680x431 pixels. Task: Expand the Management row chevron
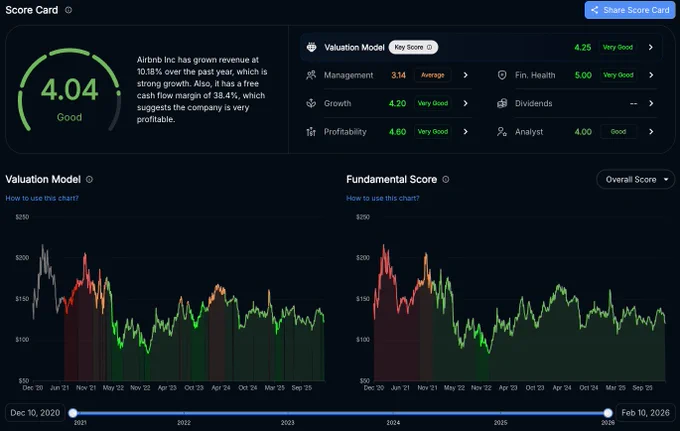click(x=465, y=75)
